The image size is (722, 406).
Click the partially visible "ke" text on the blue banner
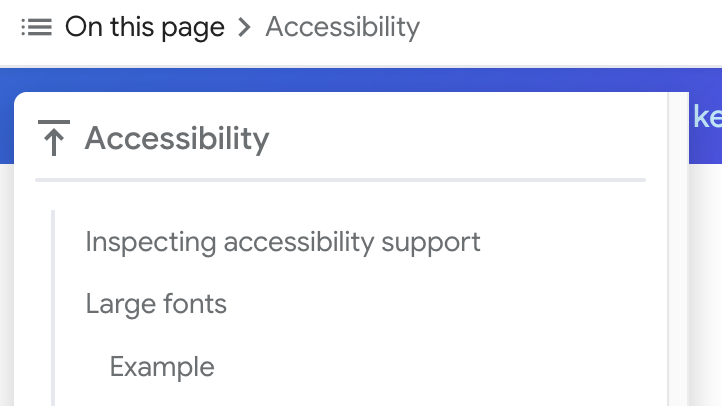click(x=707, y=117)
